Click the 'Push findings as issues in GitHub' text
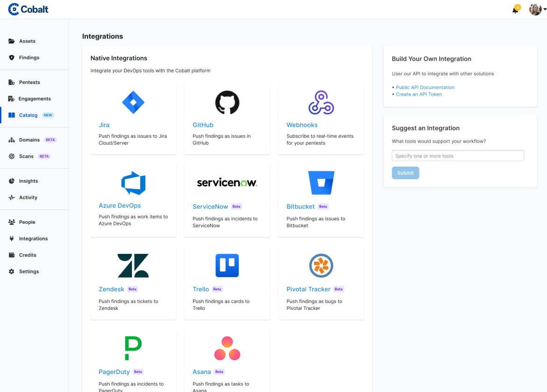This screenshot has width=547, height=392. pos(222,140)
